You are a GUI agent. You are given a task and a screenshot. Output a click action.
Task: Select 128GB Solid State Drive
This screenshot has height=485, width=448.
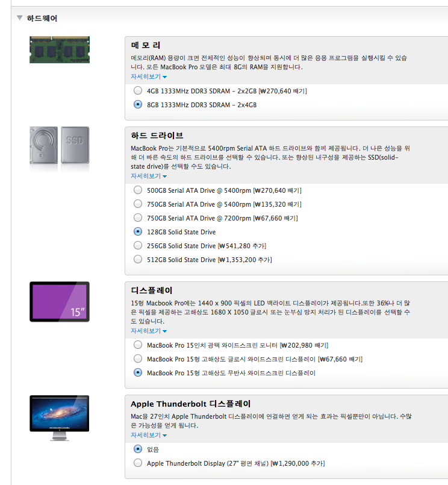(x=138, y=232)
